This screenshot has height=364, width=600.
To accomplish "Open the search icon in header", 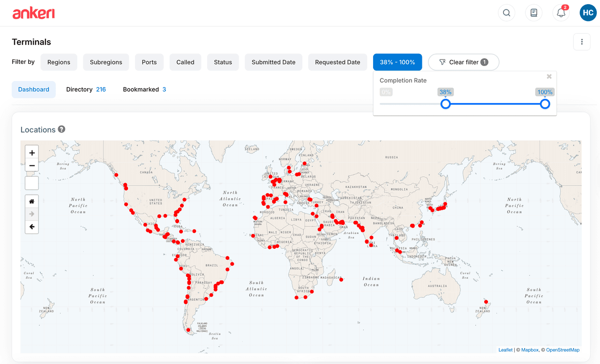I will (506, 13).
